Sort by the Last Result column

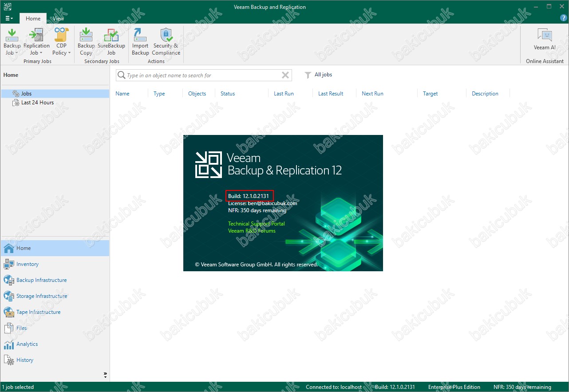pyautogui.click(x=331, y=94)
